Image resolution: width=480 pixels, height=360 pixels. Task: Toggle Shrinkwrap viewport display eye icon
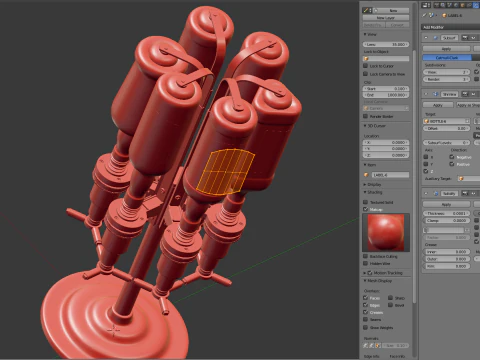473,94
